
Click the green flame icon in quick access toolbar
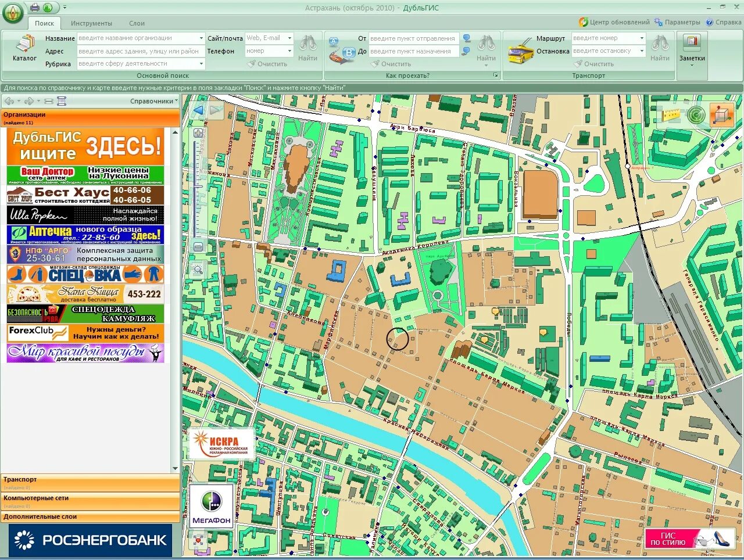48,8
